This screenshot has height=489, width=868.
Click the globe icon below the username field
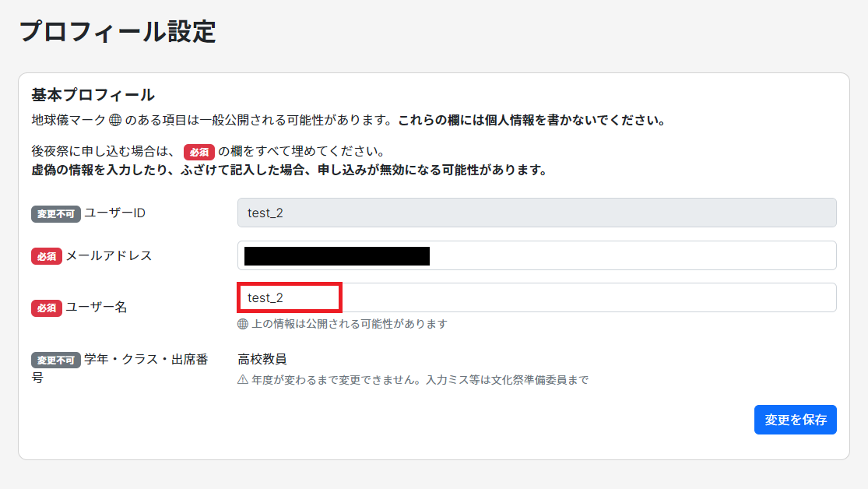pyautogui.click(x=243, y=324)
